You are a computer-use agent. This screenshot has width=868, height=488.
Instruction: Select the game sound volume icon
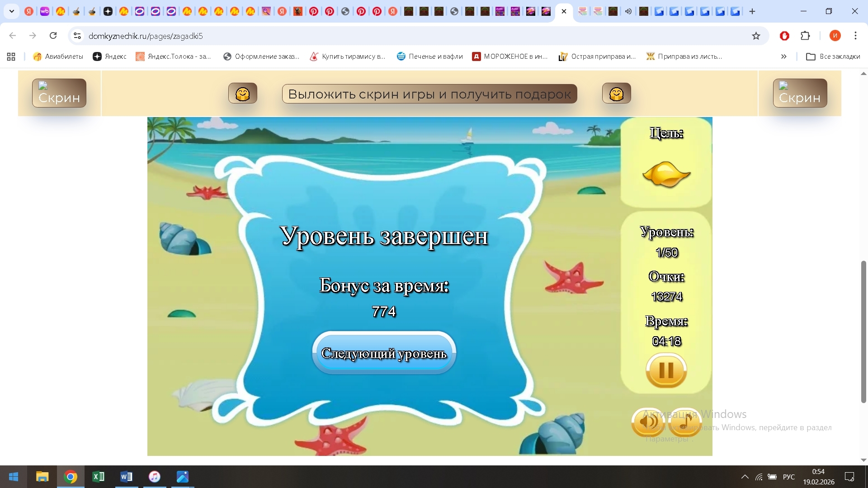648,422
